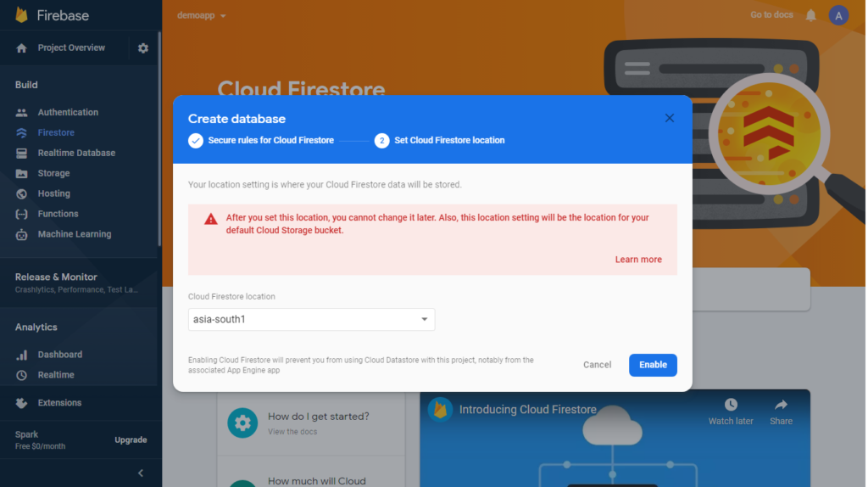Click the Watch later clock icon
The width and height of the screenshot is (868, 487).
(731, 405)
